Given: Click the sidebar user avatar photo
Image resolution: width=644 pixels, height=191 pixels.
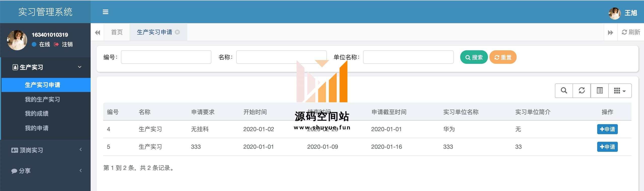Looking at the screenshot, I should (17, 40).
